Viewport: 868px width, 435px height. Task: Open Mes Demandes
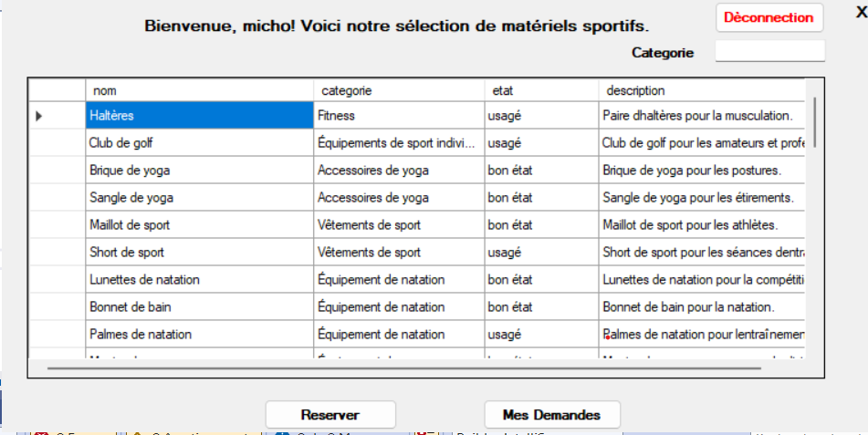click(551, 414)
